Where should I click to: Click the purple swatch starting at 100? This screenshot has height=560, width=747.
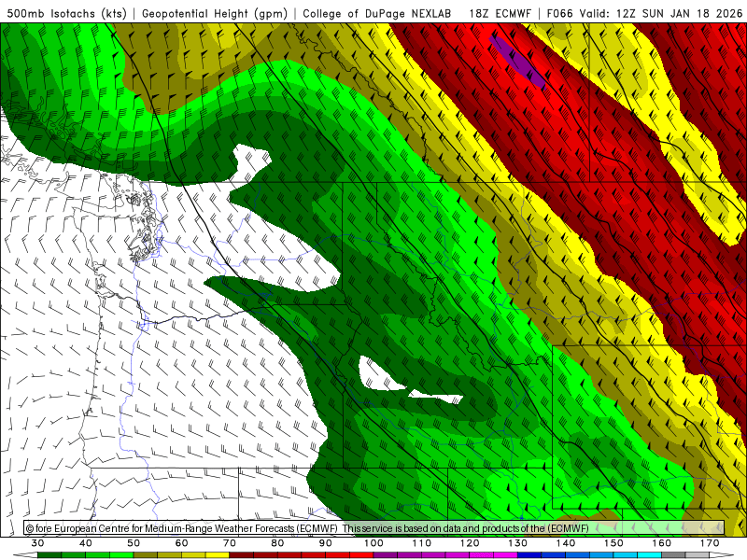point(386,555)
